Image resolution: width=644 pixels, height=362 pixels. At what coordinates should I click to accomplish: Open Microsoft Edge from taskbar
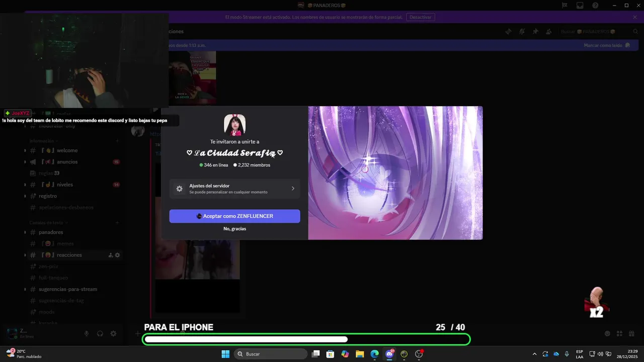pos(374,354)
